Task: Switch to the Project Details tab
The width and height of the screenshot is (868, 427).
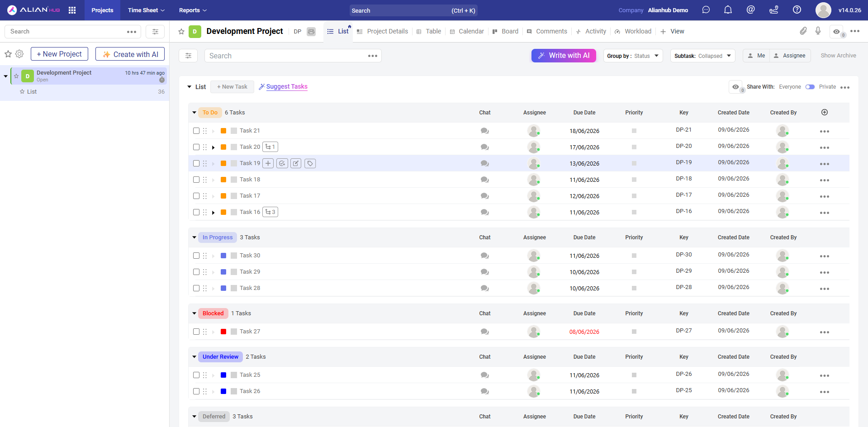Action: click(382, 31)
